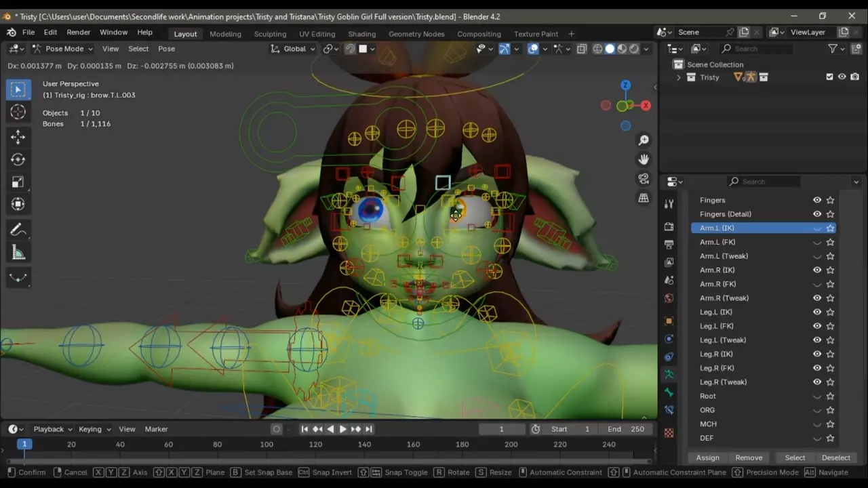Activate the Cursor tool
This screenshot has width=868, height=488.
tap(18, 112)
